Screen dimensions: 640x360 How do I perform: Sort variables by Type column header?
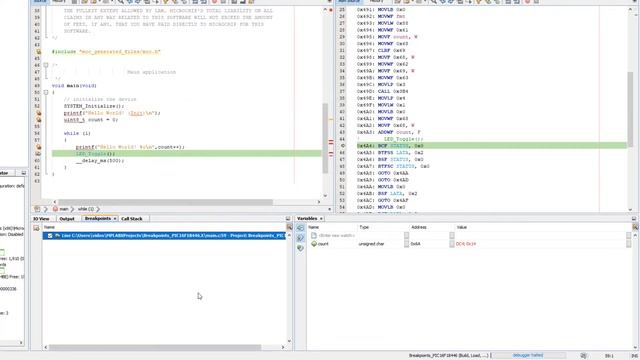click(x=383, y=227)
